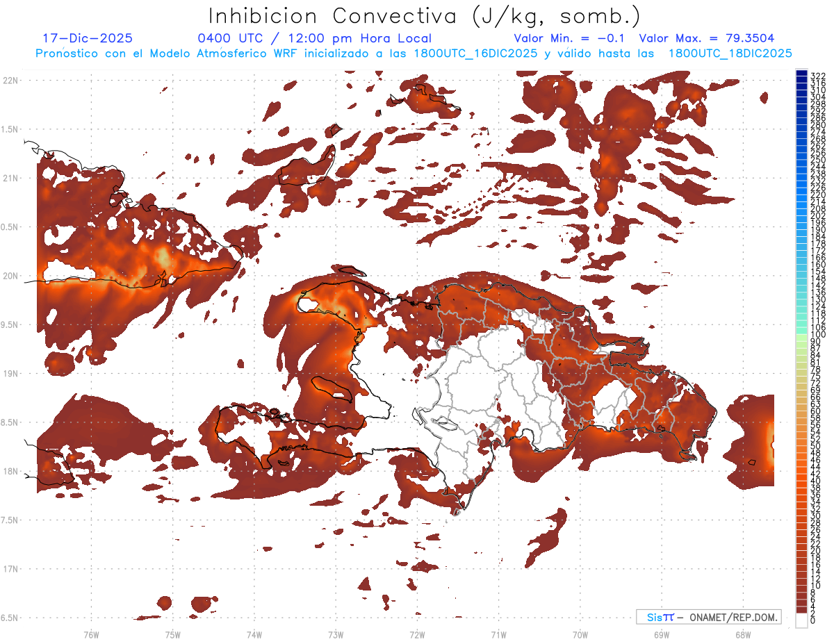Click the '73W' longitude label
This screenshot has width=834, height=644.
[336, 634]
